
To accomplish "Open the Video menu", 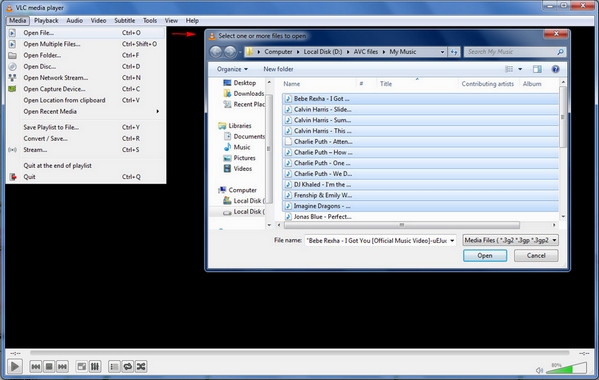I will (98, 21).
